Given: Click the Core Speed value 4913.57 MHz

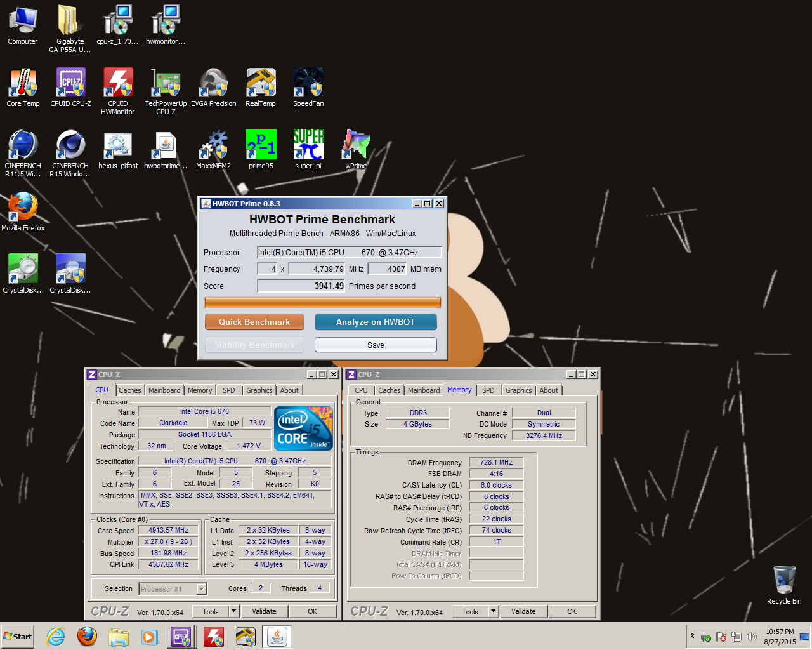Looking at the screenshot, I should (x=169, y=530).
